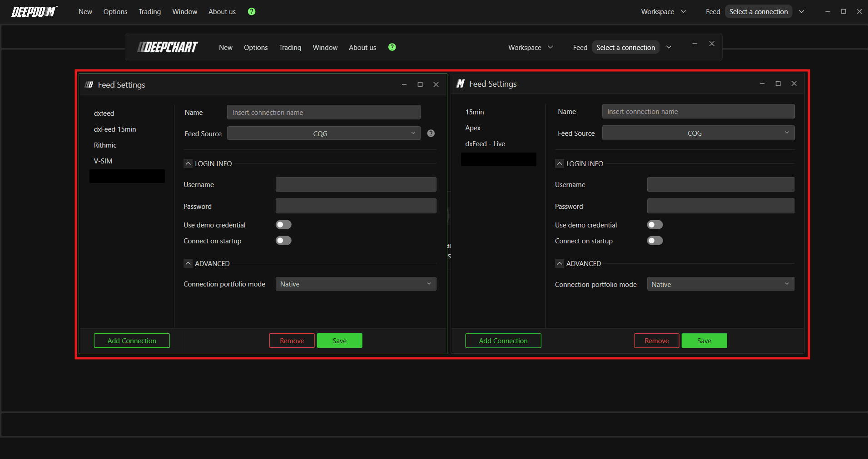The height and width of the screenshot is (459, 868).
Task: Close the DeepDOM Feed Settings window
Action: 794,84
